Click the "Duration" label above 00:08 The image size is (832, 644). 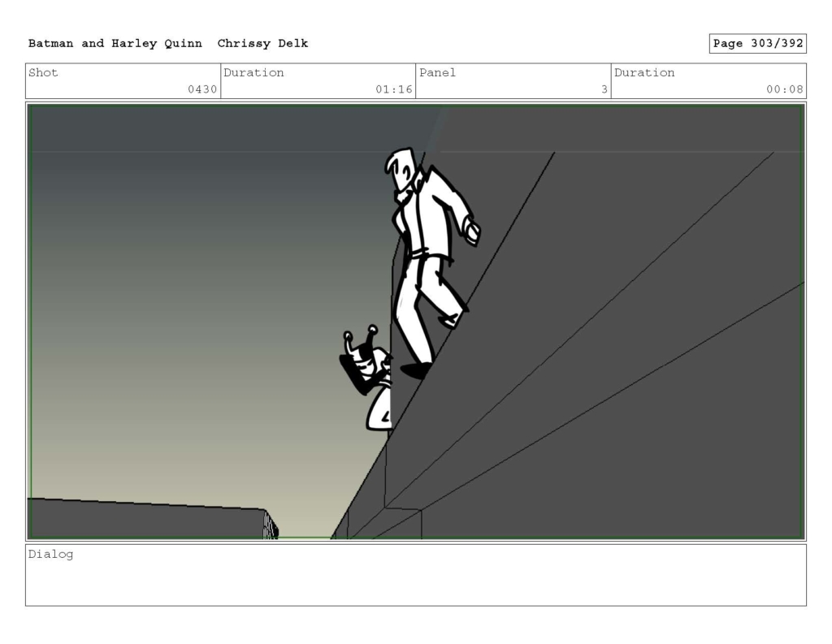[644, 72]
